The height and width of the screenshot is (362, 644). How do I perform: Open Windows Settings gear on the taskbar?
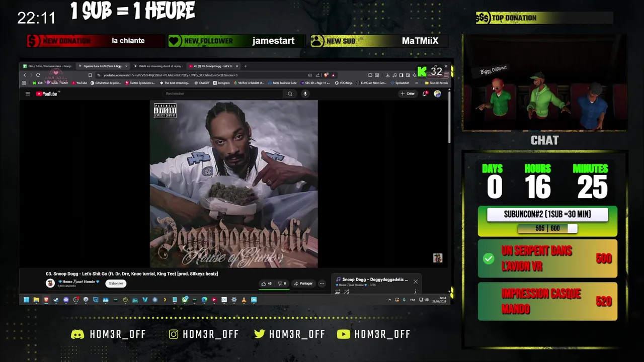(234, 300)
